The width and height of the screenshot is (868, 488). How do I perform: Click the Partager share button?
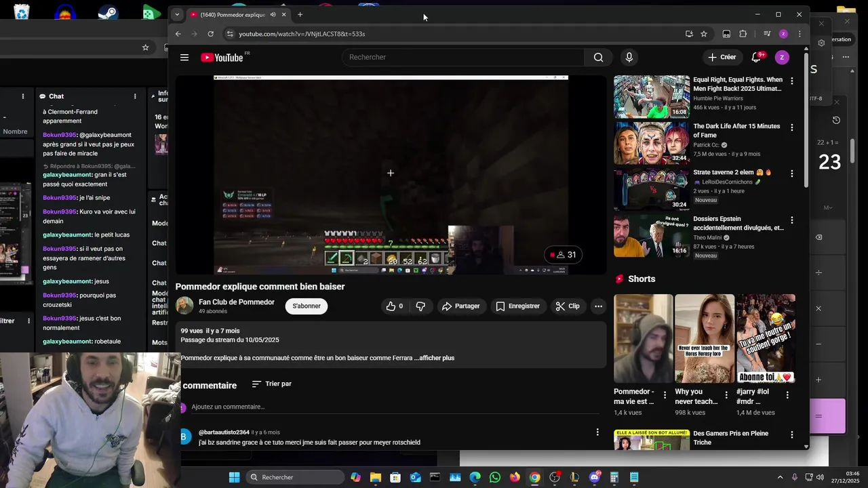(461, 306)
